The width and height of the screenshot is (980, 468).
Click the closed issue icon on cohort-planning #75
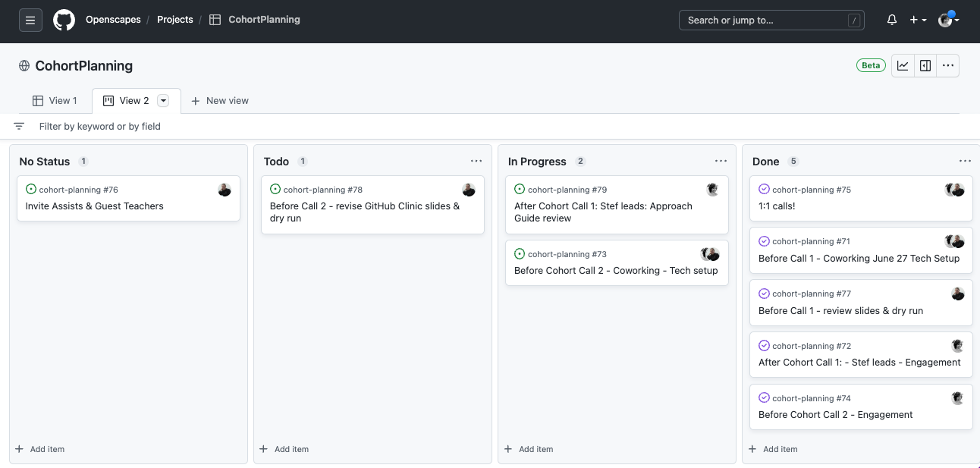[763, 190]
